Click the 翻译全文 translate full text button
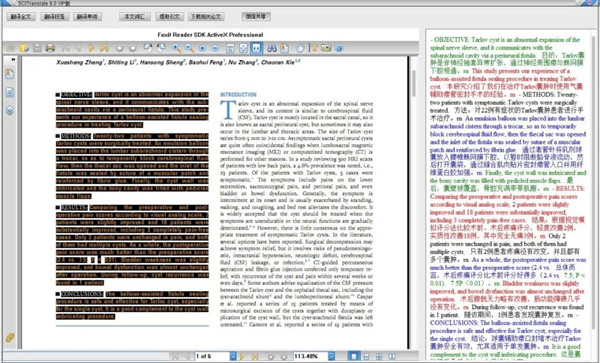600x363 pixels. pyautogui.click(x=21, y=17)
